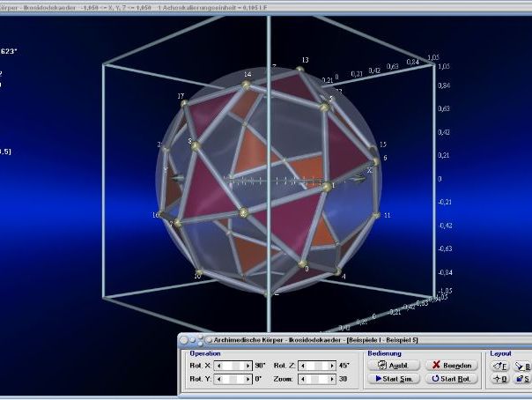532x400 pixels.
Task: Click the Rot. Y slider thumb
Action: (x=233, y=379)
